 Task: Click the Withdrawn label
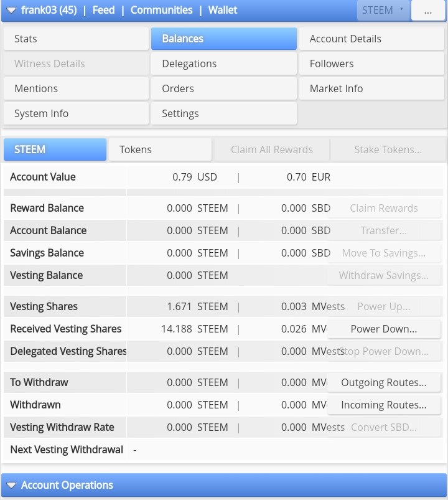[35, 405]
